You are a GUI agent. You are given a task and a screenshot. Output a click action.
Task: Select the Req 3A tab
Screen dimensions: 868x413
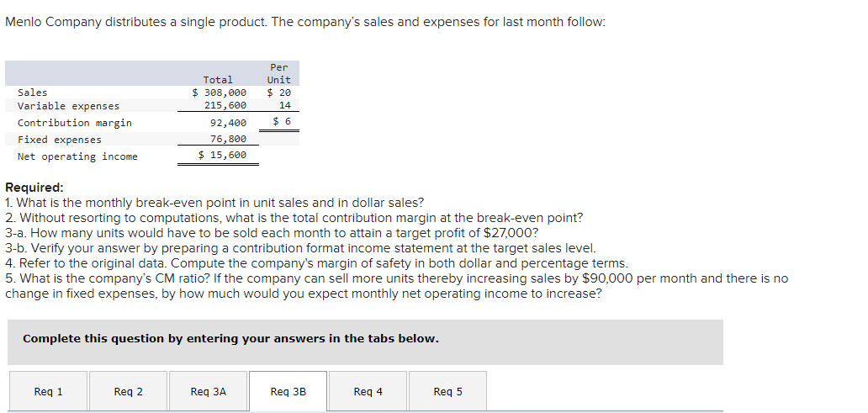click(209, 391)
